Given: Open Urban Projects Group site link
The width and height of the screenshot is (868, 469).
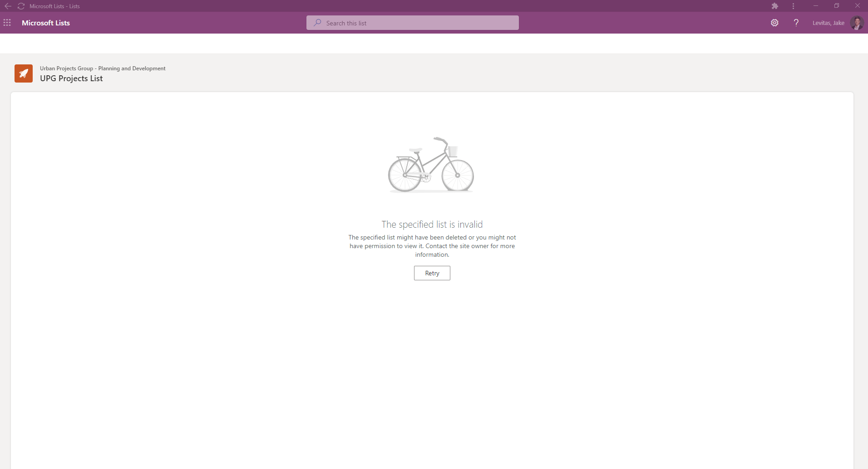Looking at the screenshot, I should click(103, 68).
